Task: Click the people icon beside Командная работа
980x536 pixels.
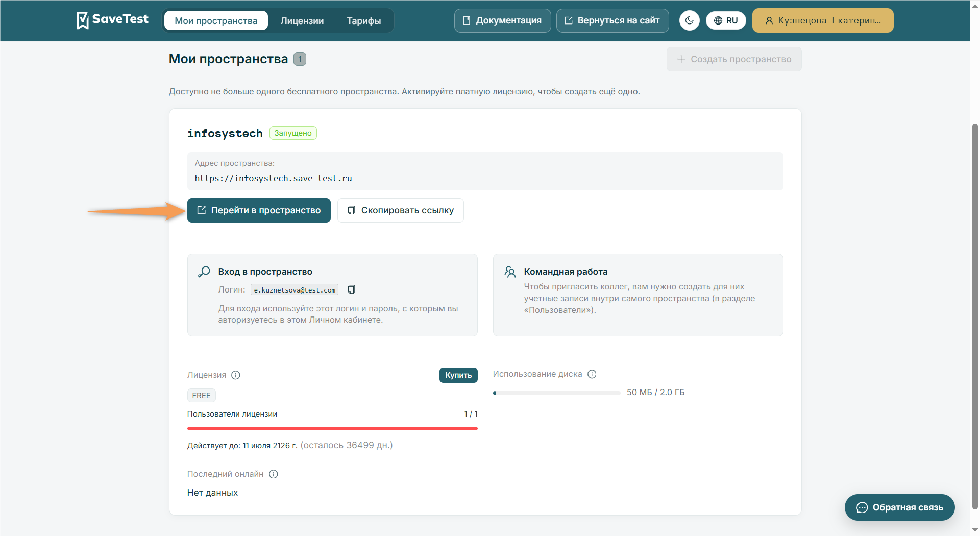Action: 510,272
